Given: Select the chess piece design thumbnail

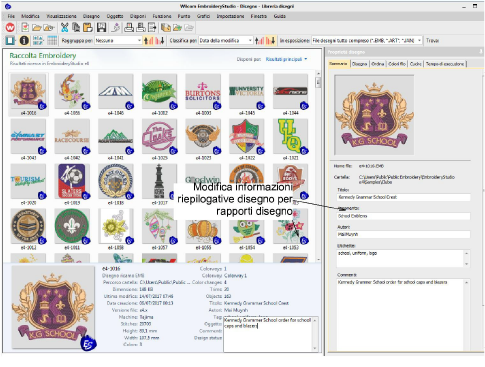Looking at the screenshot, I should 159,181.
